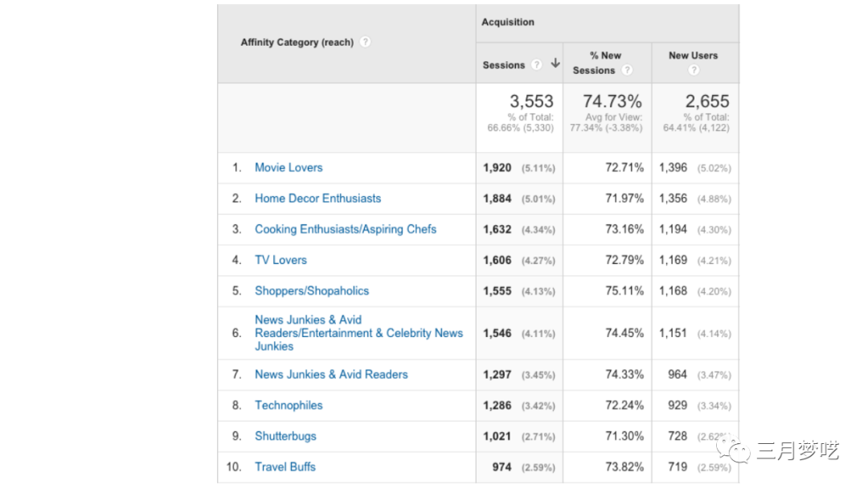Open the Movie Lovers category
Viewport: 868px width, 489px height.
click(x=289, y=167)
